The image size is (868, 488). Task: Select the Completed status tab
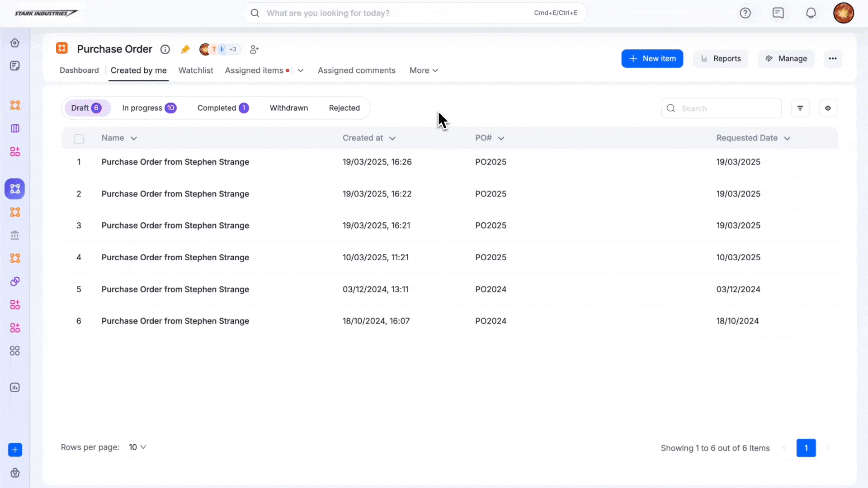coord(223,108)
